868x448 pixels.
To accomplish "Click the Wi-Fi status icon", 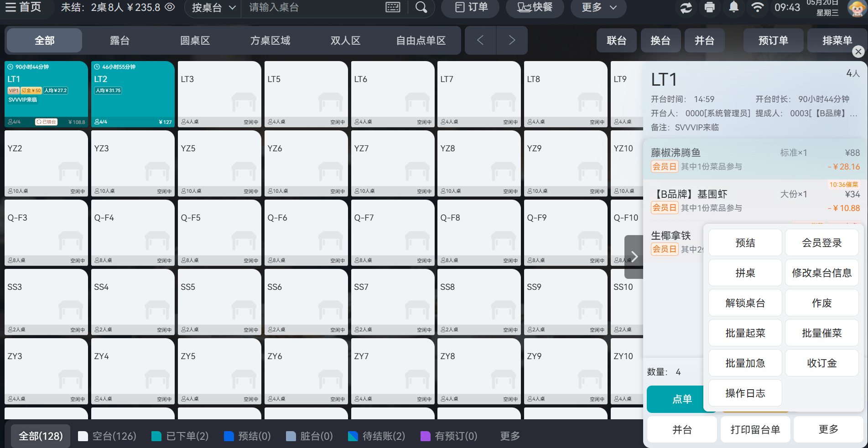I will [x=758, y=7].
